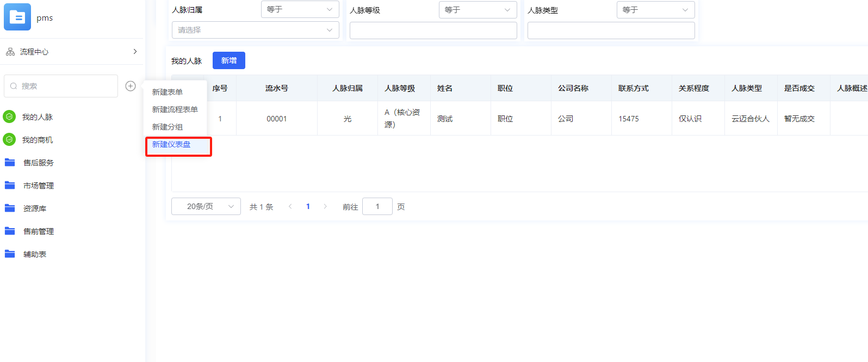Open the 人脉归属 operator dropdown 等于

[x=300, y=9]
